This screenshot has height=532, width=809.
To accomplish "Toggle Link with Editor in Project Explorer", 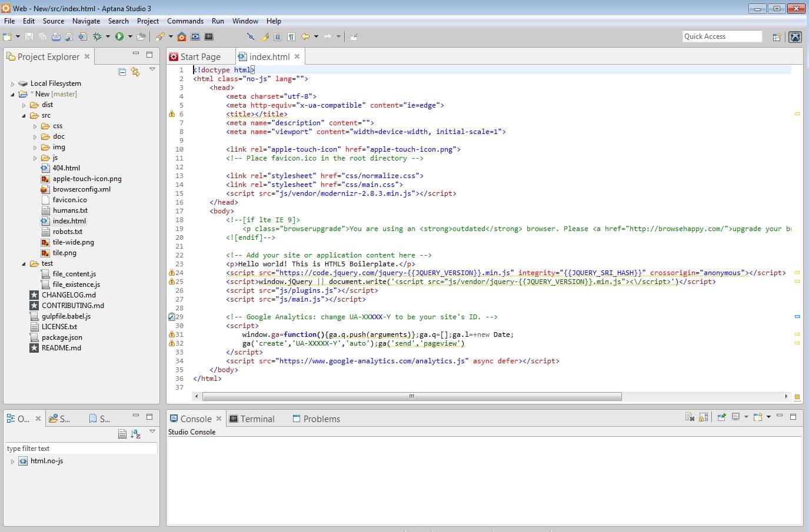I will pyautogui.click(x=135, y=72).
